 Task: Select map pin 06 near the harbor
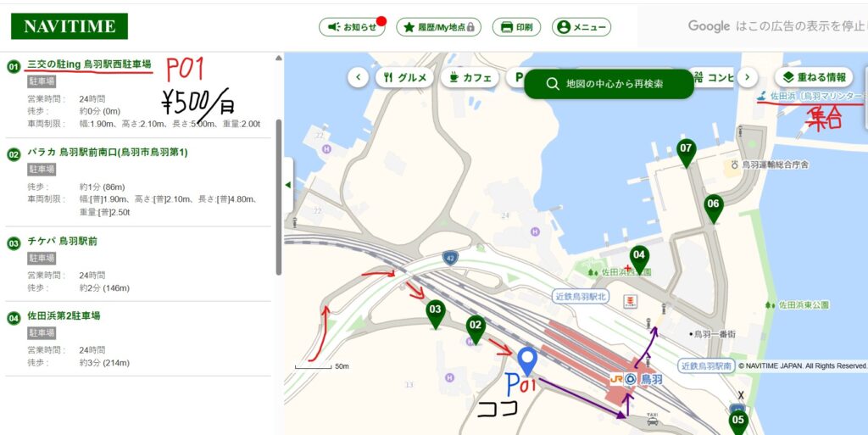pyautogui.click(x=713, y=206)
